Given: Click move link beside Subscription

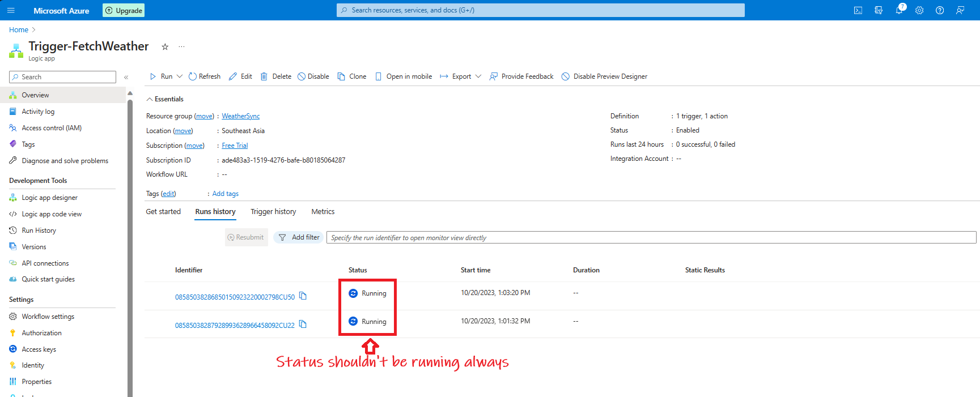Looking at the screenshot, I should tap(194, 146).
